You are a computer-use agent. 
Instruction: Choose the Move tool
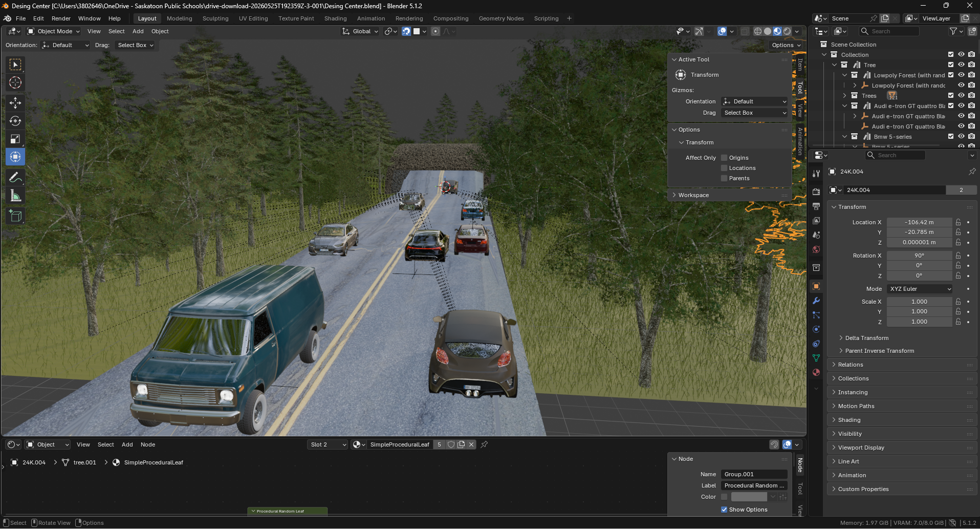pyautogui.click(x=15, y=103)
